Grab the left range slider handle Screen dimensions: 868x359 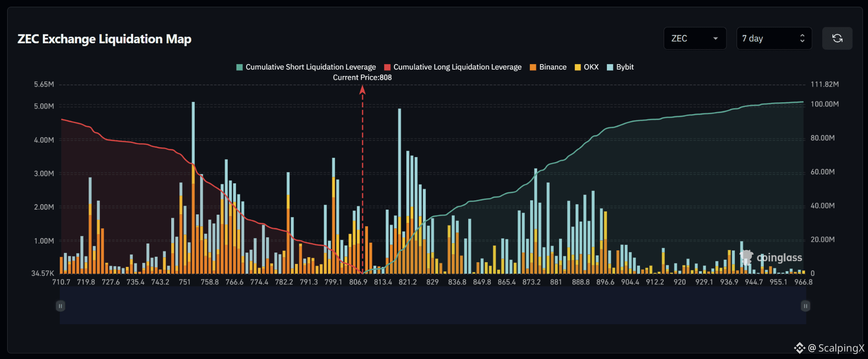pos(61,306)
